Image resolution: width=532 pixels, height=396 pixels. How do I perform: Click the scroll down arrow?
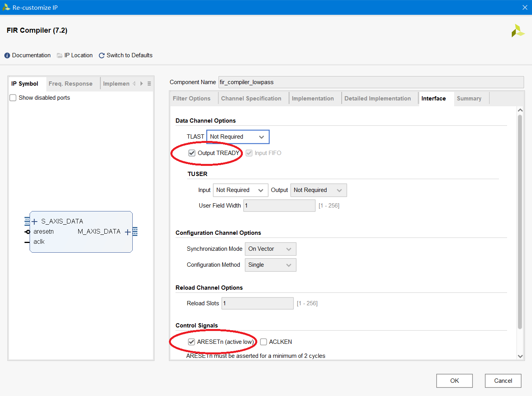point(520,356)
